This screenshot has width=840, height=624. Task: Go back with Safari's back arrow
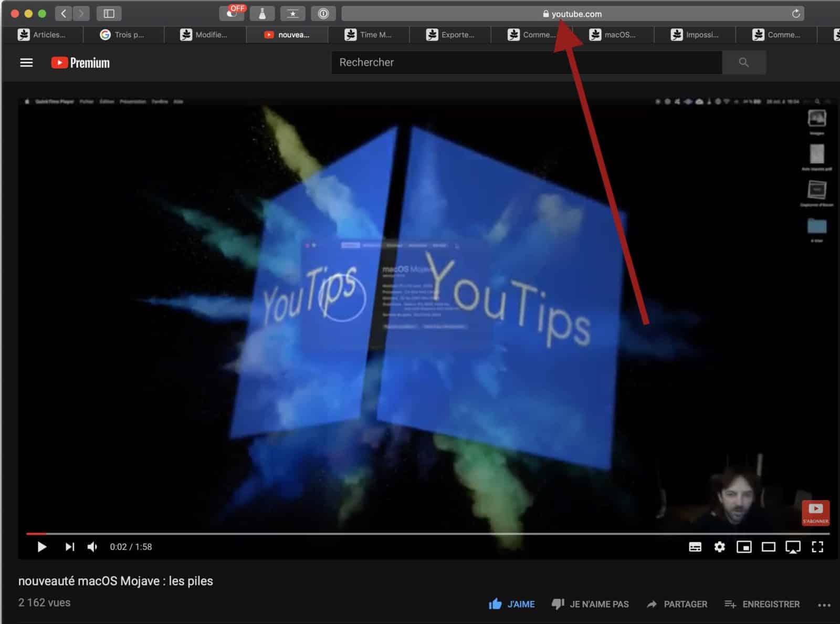64,14
